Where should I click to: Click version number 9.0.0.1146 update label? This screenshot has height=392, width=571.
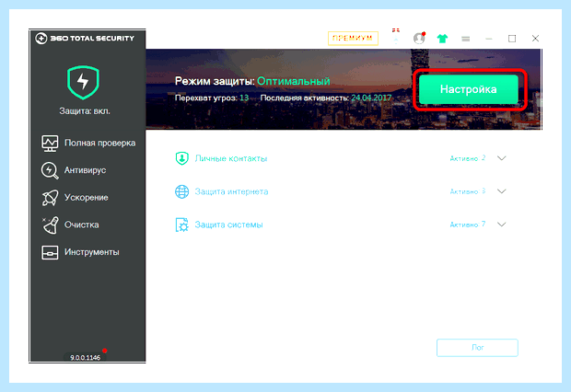[x=86, y=357]
